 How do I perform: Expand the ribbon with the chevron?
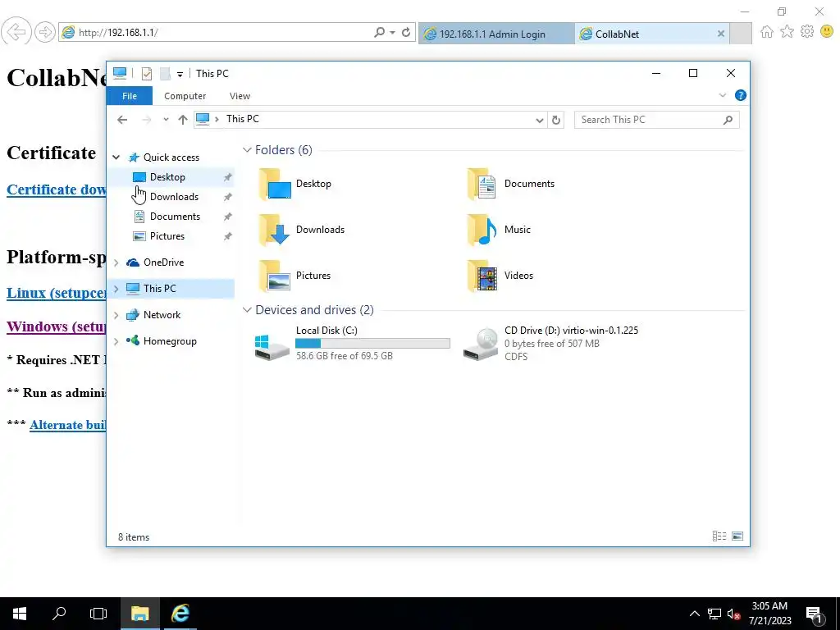point(722,95)
